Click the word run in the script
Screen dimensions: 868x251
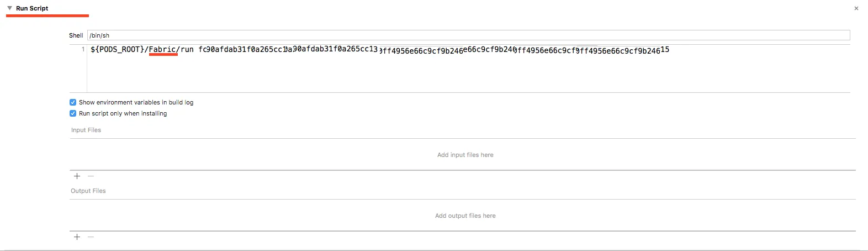[187, 49]
